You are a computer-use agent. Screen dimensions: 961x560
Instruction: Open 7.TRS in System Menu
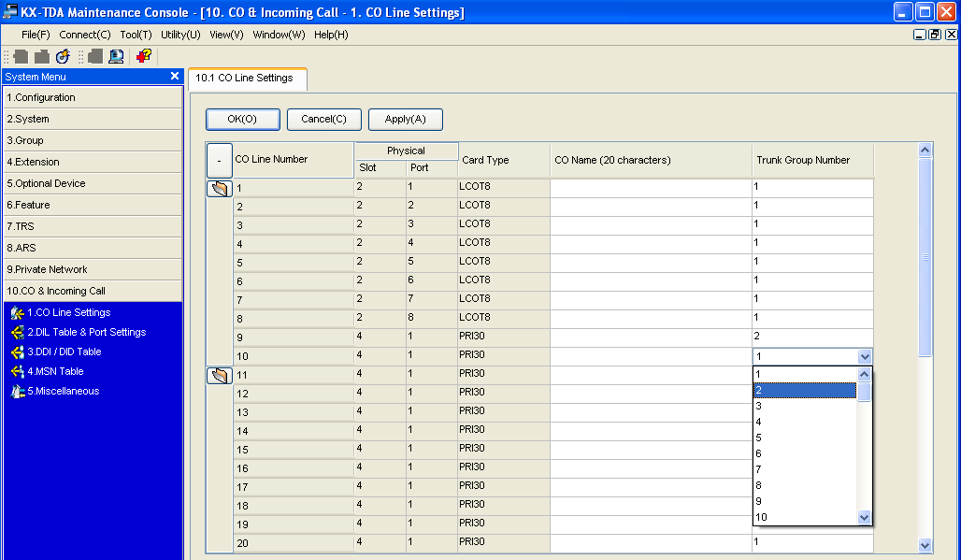(x=93, y=226)
